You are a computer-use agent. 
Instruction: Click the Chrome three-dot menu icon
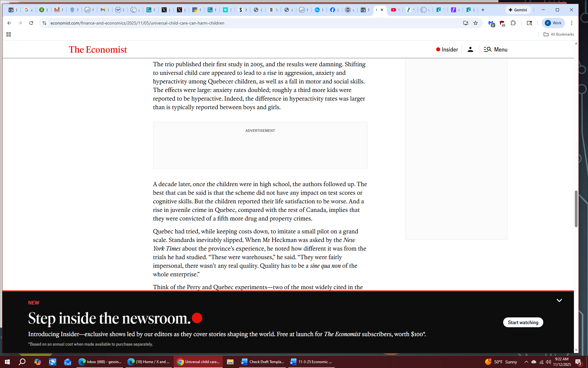[571, 23]
